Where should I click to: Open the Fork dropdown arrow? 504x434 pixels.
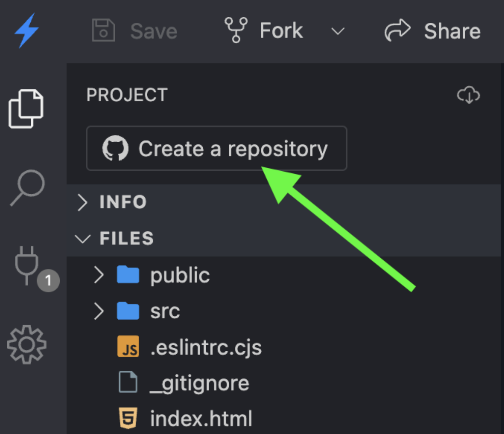tap(338, 32)
